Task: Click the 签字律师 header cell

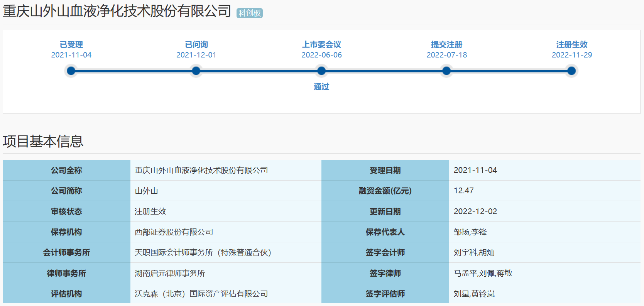Action: click(385, 273)
